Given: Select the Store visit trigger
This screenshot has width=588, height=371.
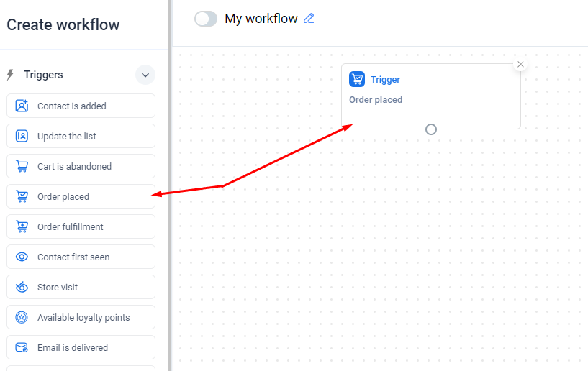Looking at the screenshot, I should (81, 287).
